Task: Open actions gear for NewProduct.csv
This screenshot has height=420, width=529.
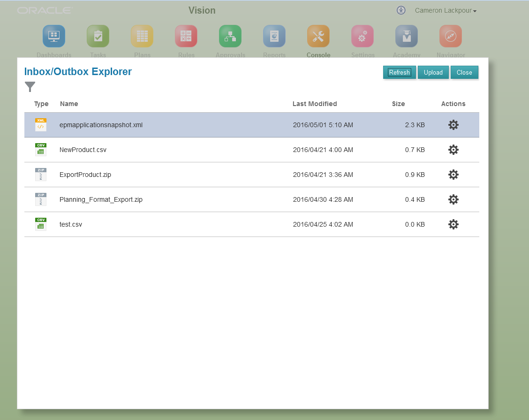Action: click(453, 150)
